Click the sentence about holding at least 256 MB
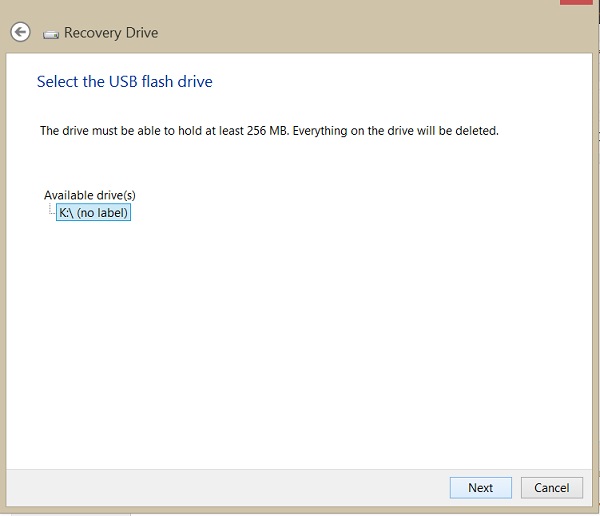Image resolution: width=600 pixels, height=516 pixels. [165, 131]
